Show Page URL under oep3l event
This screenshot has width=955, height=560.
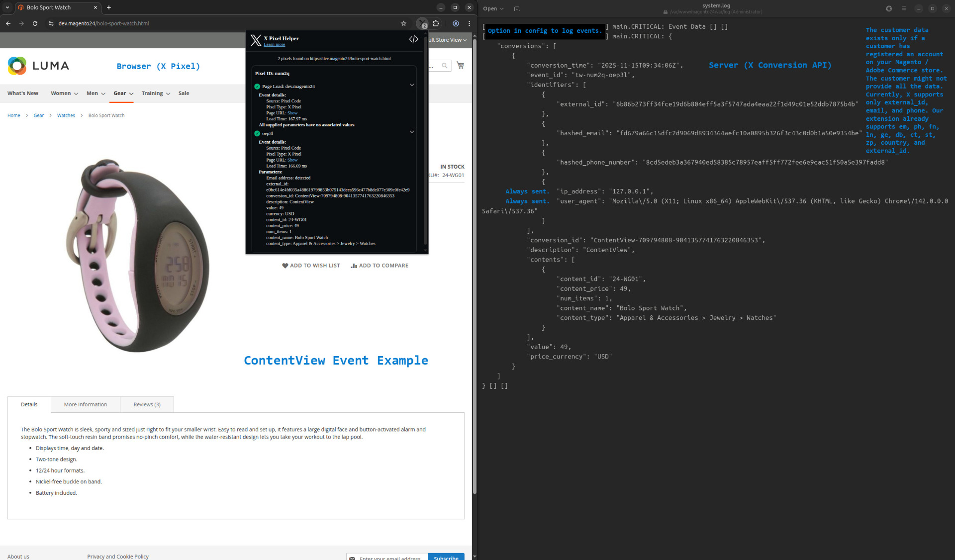(292, 160)
